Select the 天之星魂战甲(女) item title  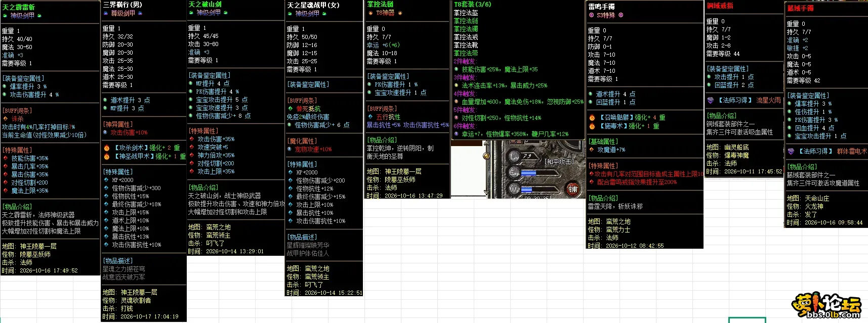313,5
